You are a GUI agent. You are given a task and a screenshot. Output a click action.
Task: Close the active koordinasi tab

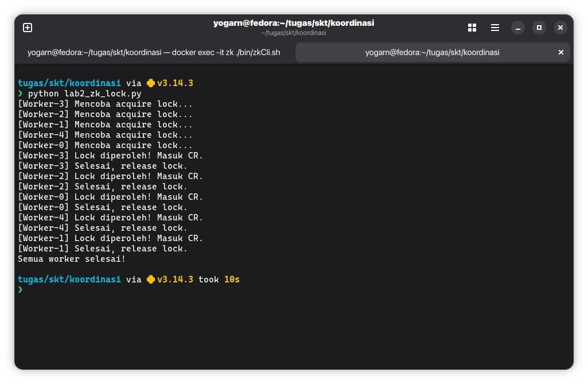(x=561, y=53)
